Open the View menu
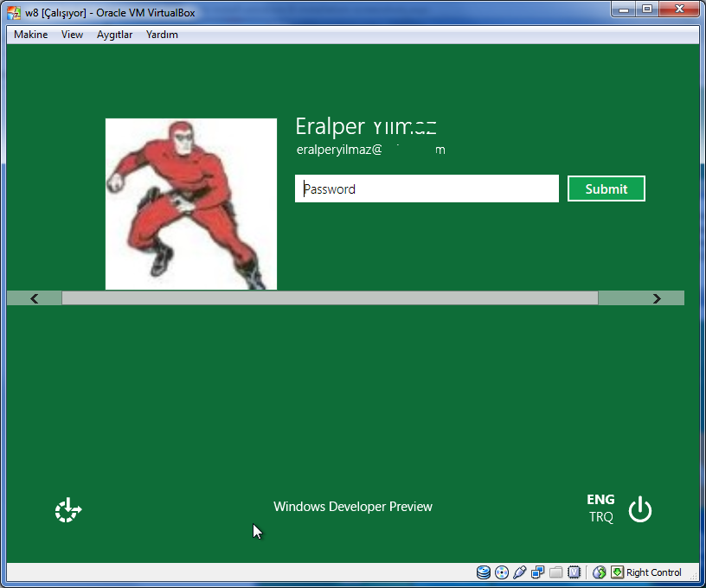706x588 pixels. (72, 35)
